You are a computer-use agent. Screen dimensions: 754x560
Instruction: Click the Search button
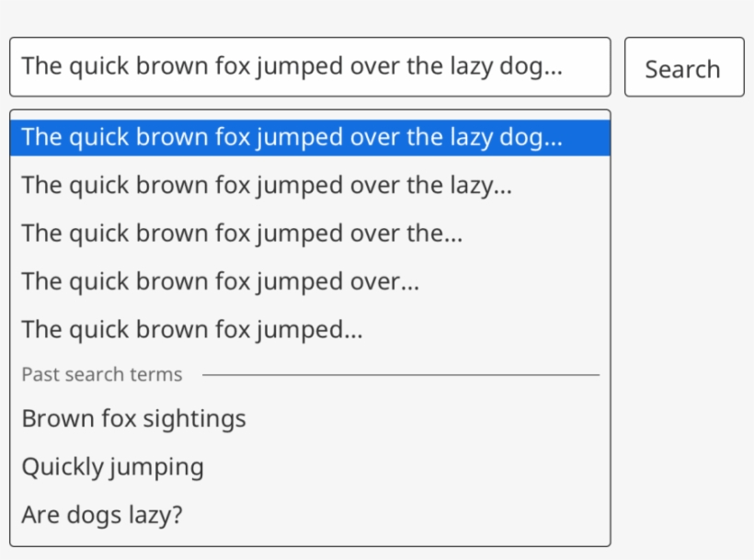point(683,66)
